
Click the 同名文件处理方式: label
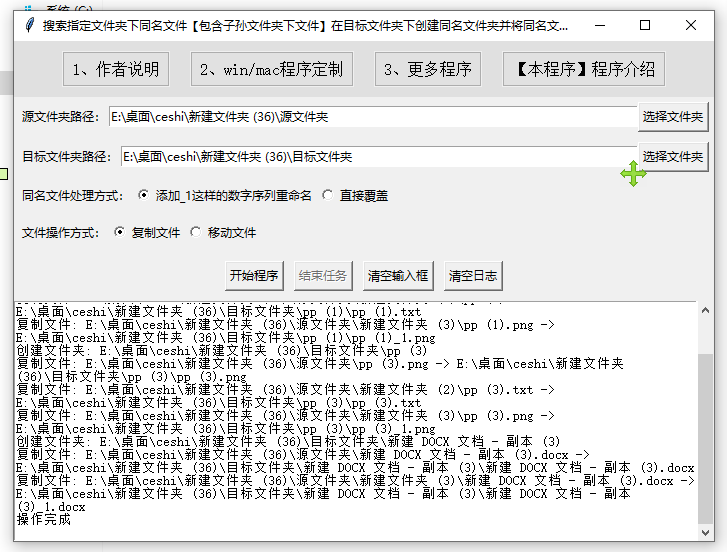tap(73, 196)
